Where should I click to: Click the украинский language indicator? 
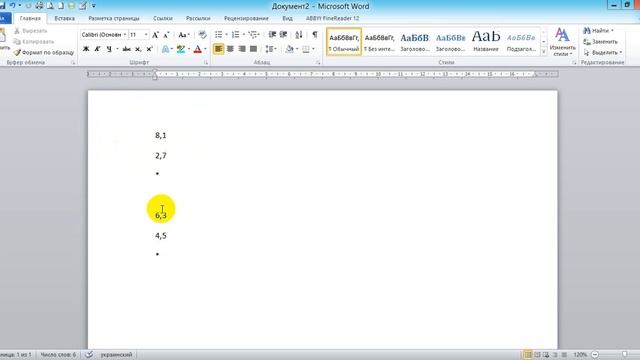click(116, 355)
